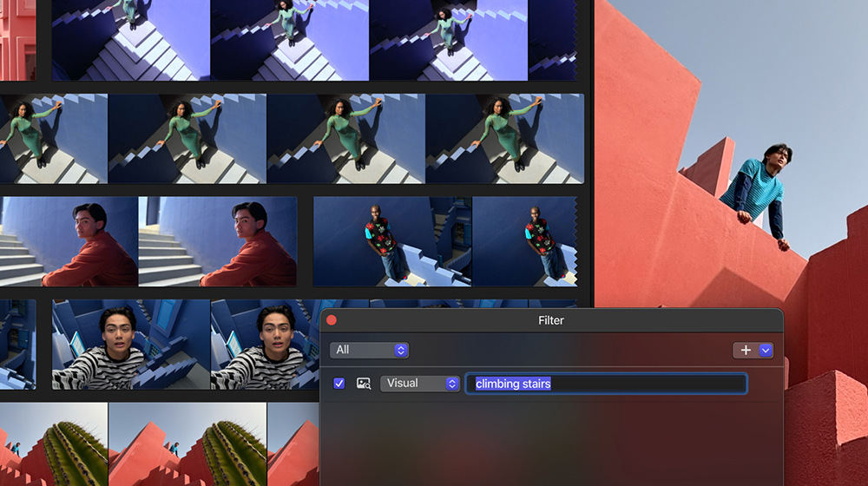Screen dimensions: 868x486
Task: Add a new filter rule with the plus button
Action: pyautogui.click(x=746, y=350)
